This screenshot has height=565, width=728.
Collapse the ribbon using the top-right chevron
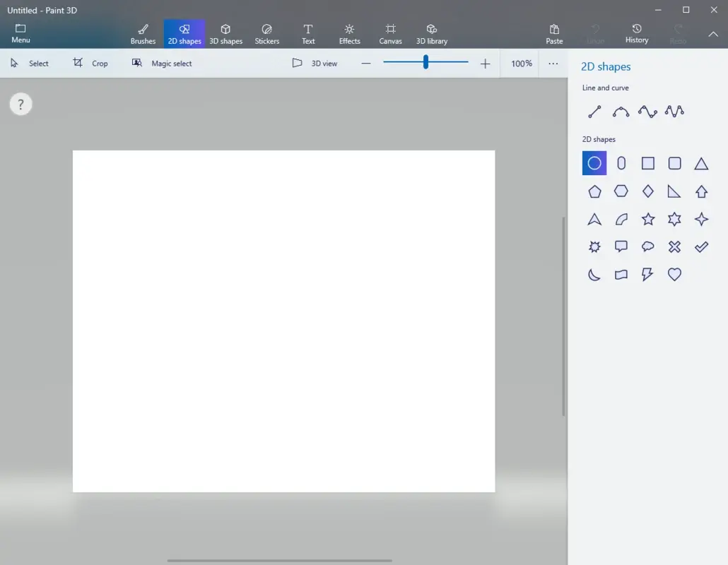(713, 33)
